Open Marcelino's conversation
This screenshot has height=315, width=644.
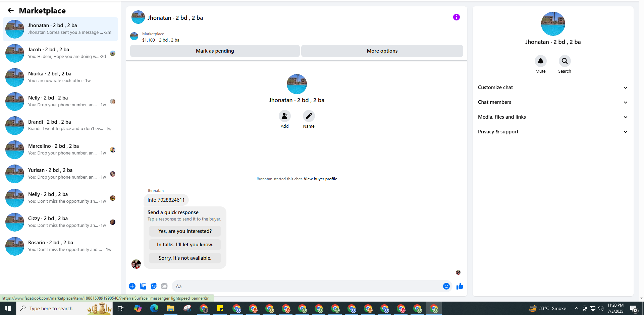[x=60, y=150]
